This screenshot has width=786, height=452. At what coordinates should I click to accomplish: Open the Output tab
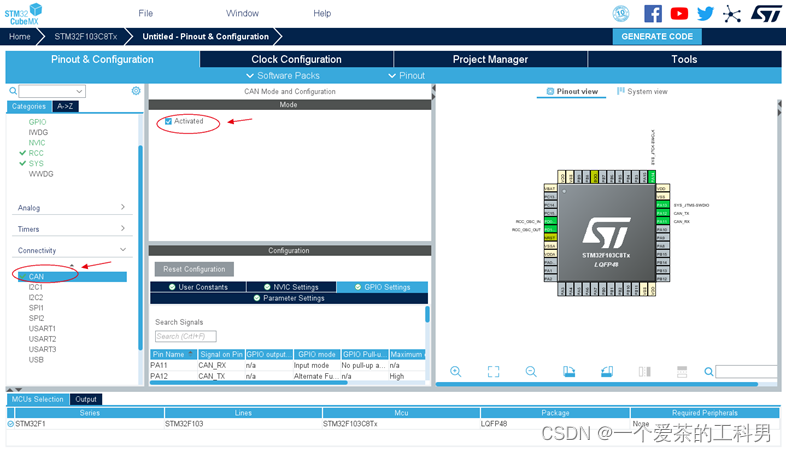86,399
